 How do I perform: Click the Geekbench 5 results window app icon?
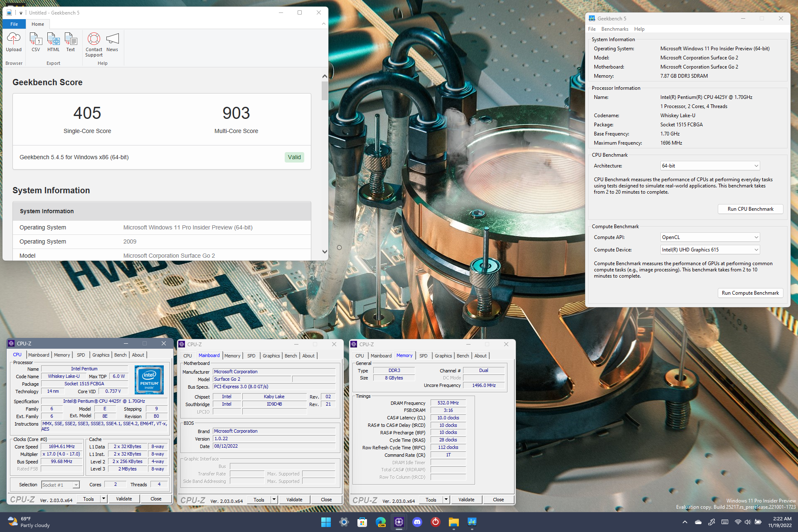point(9,13)
